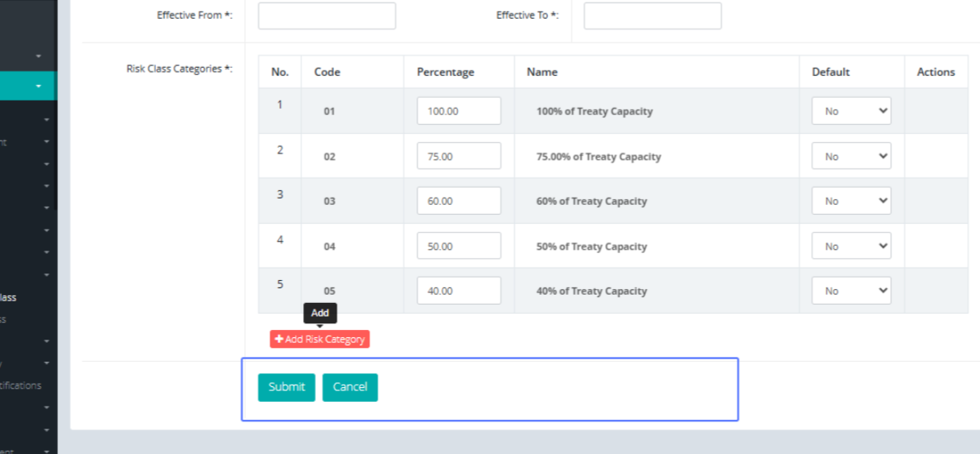The image size is (980, 454).
Task: Open Default dropdown for code 01 row
Action: (851, 111)
